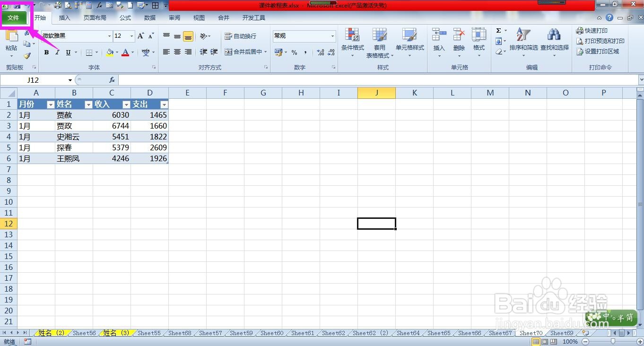Click the zoom slider at 100%
Viewport: 644px width, 346px height.
[613, 341]
